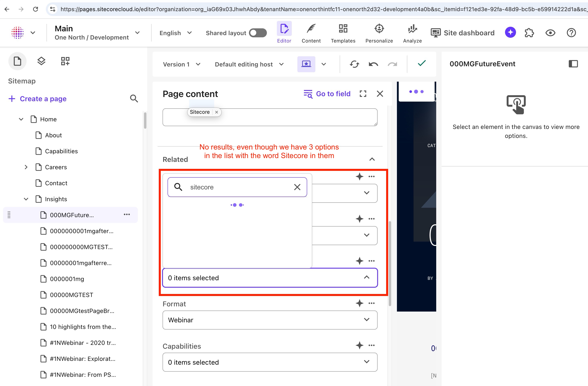588x386 pixels.
Task: Click the Page content panel scrollbar
Action: 390,263
